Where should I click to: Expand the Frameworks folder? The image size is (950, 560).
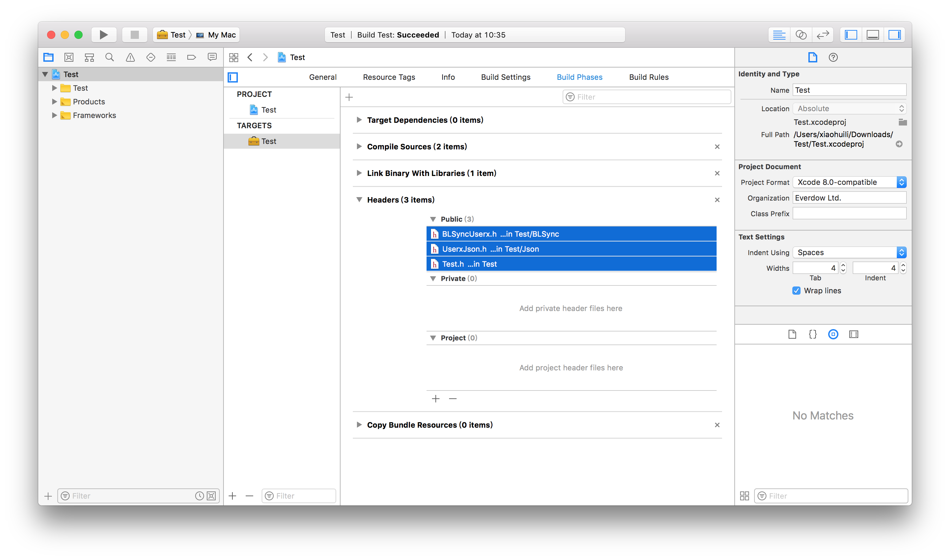click(54, 115)
